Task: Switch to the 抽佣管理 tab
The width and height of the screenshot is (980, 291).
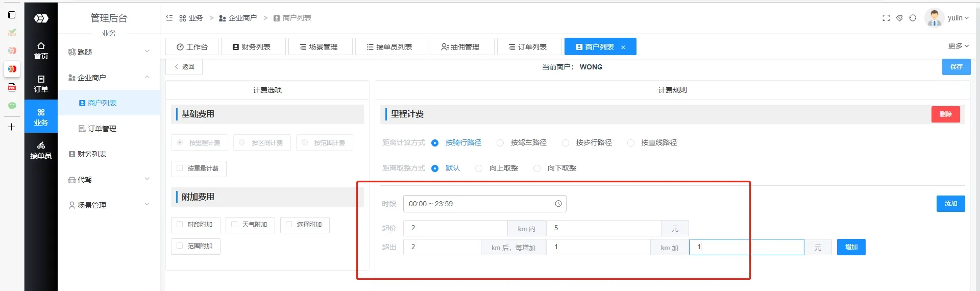Action: pos(461,47)
